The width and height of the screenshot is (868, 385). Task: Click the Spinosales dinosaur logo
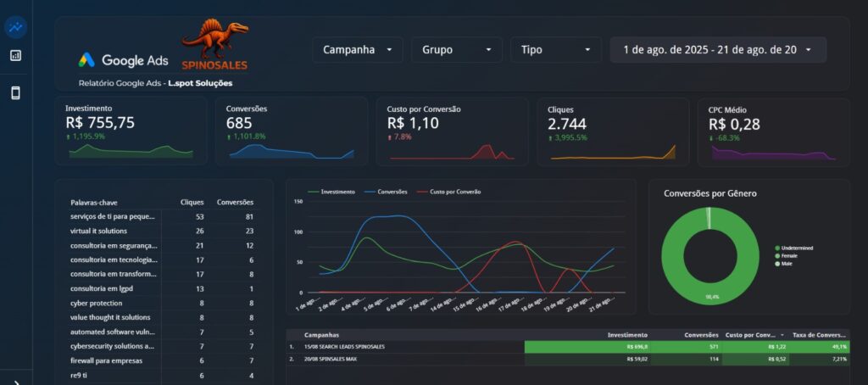214,46
